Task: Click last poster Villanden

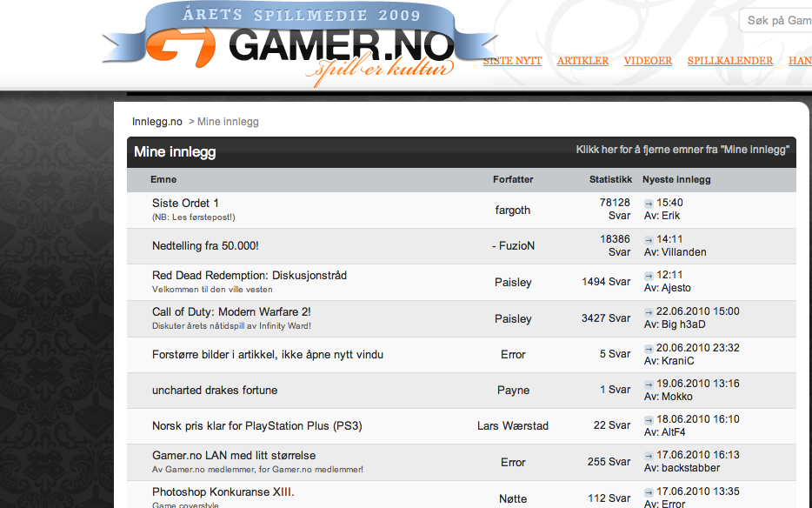Action: pos(683,252)
